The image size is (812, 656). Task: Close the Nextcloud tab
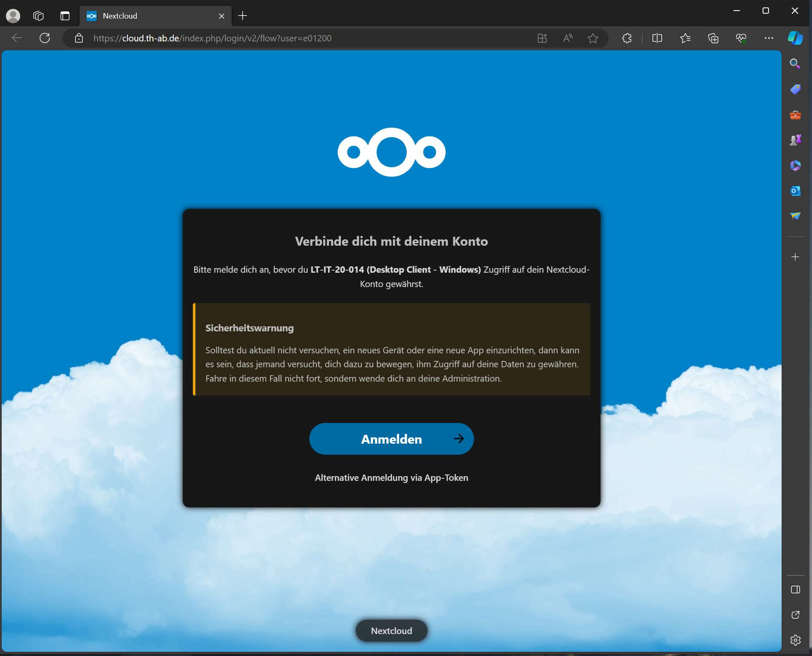pyautogui.click(x=222, y=16)
